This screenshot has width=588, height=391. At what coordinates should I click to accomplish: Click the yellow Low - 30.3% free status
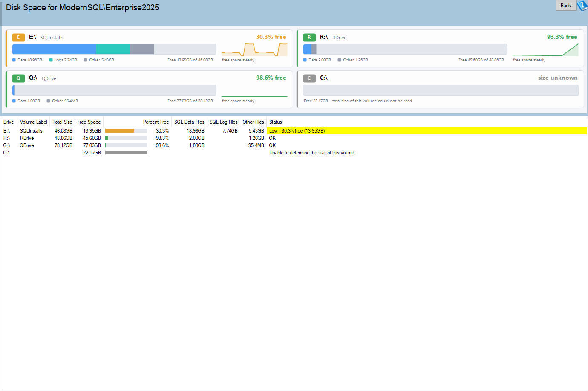tap(427, 131)
